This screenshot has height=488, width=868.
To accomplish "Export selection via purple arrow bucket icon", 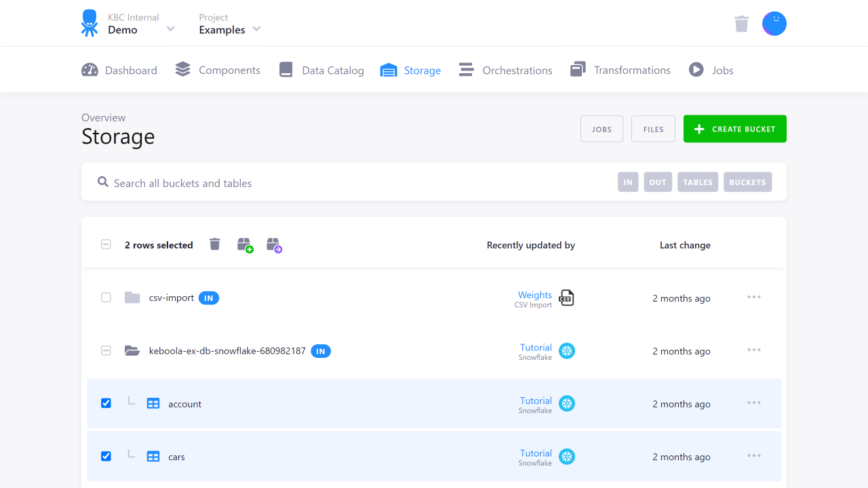I will click(275, 245).
